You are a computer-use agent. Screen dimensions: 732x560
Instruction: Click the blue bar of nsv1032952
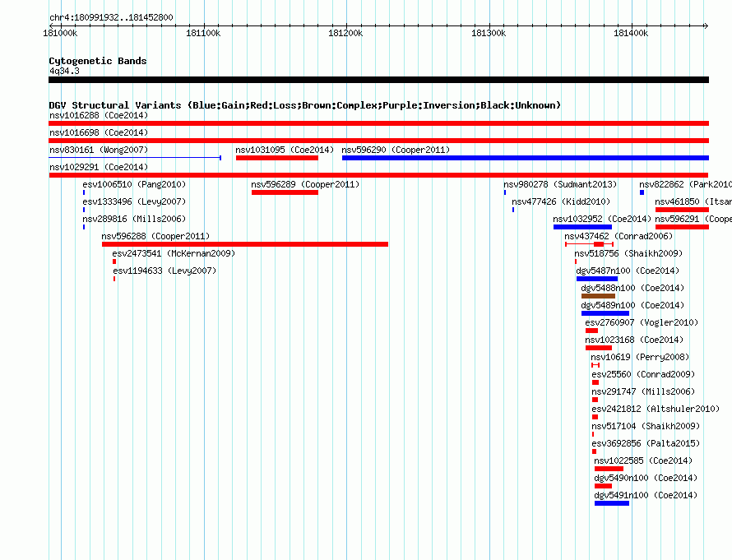pyautogui.click(x=582, y=227)
